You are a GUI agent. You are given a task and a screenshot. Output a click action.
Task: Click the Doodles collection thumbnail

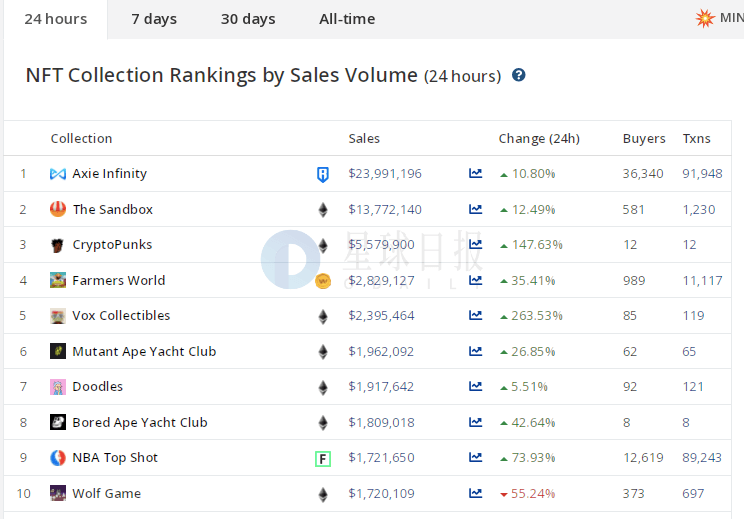click(58, 387)
